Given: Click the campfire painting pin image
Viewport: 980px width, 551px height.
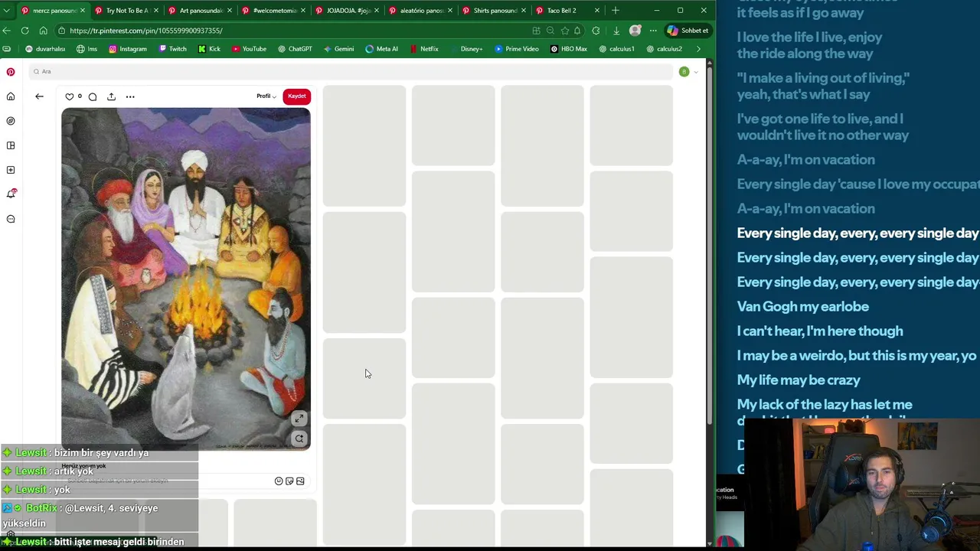Looking at the screenshot, I should coord(186,279).
